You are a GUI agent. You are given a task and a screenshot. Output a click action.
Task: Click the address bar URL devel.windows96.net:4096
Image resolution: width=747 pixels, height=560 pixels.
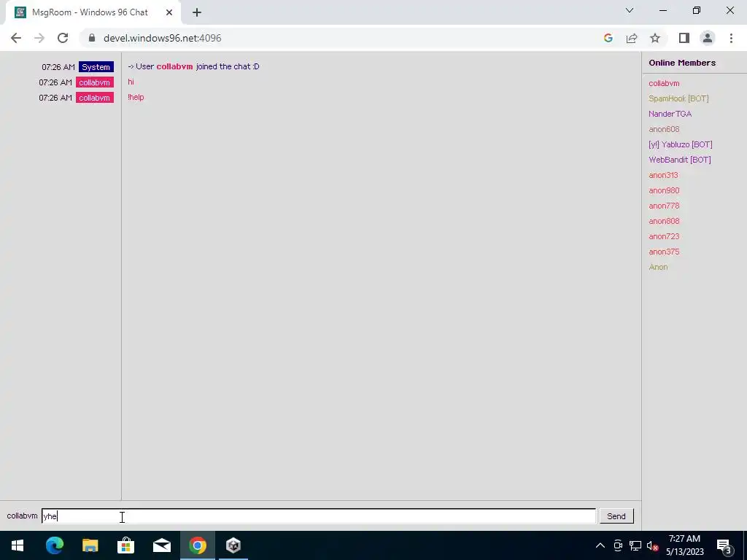pyautogui.click(x=163, y=38)
